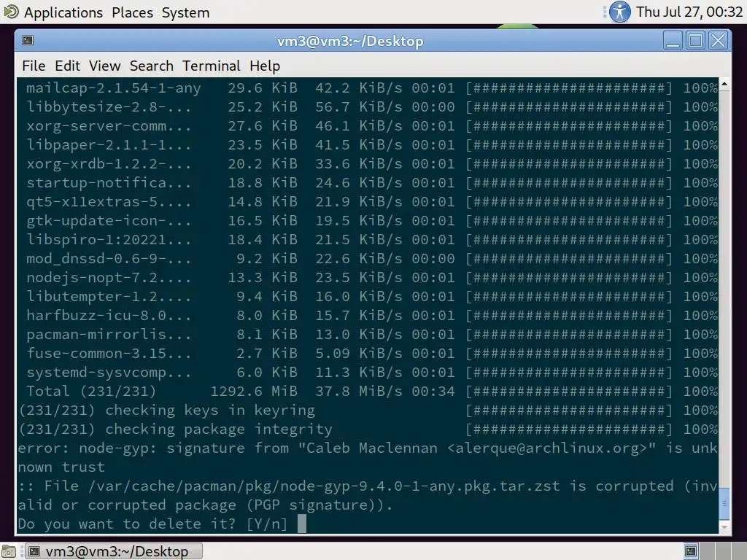Click the text 'gtk-update-icon-...'
Viewport: 747px width, 560px height.
point(109,221)
